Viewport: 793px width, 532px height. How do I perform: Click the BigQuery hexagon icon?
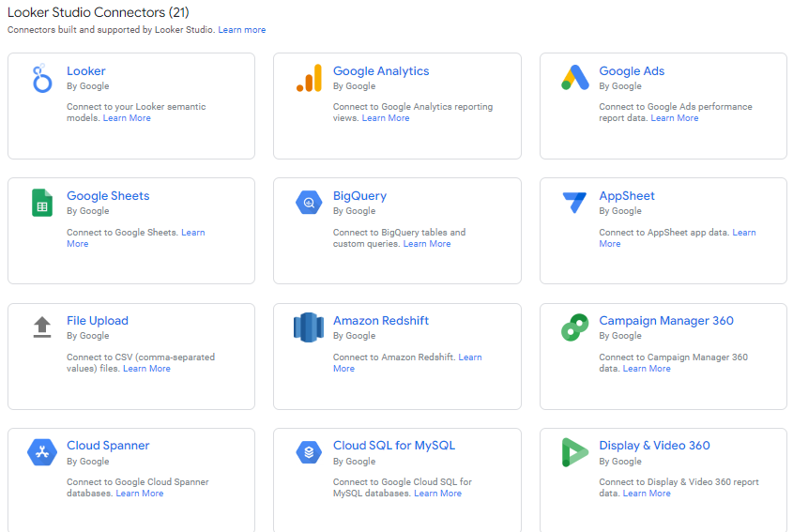(x=309, y=203)
